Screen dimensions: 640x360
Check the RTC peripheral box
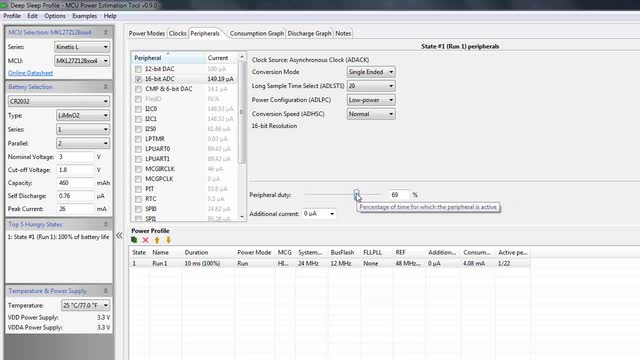pyautogui.click(x=138, y=199)
